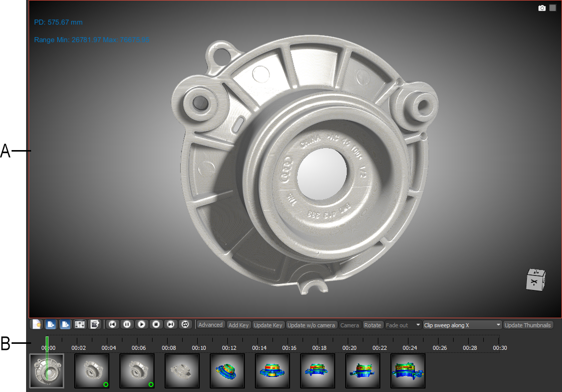Click the render movie clapperboard icon
Screen dimensions: 562x392
94,324
